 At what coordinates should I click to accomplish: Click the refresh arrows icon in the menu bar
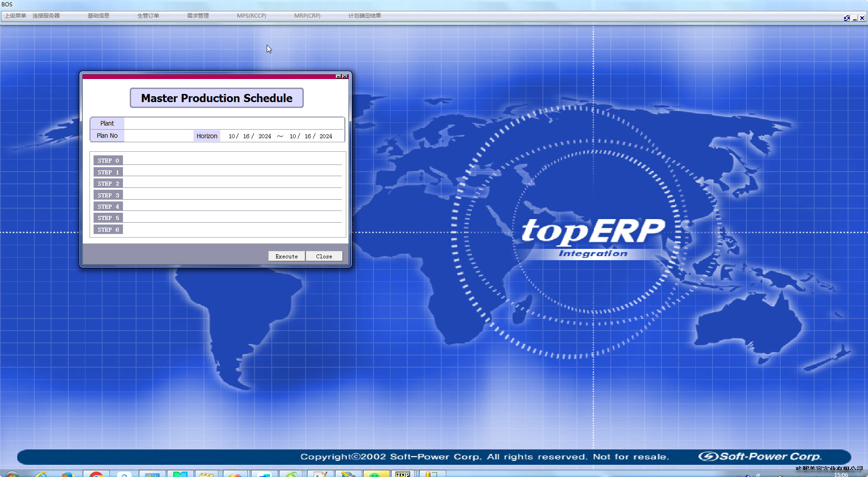point(846,18)
